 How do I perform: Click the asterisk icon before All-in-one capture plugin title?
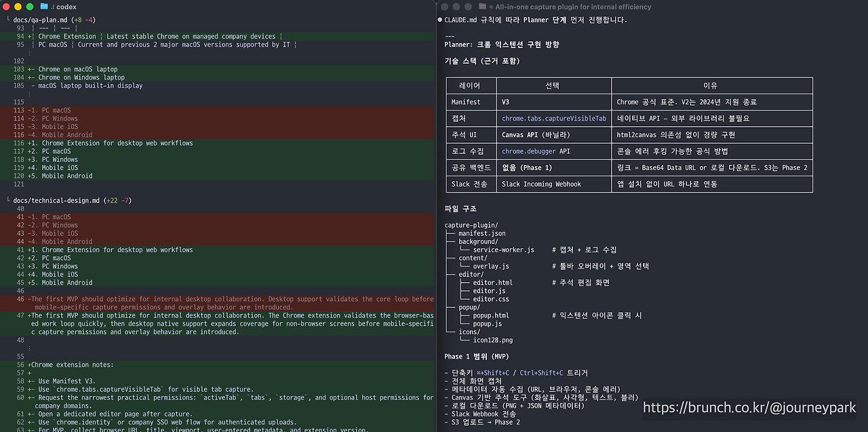[x=490, y=7]
